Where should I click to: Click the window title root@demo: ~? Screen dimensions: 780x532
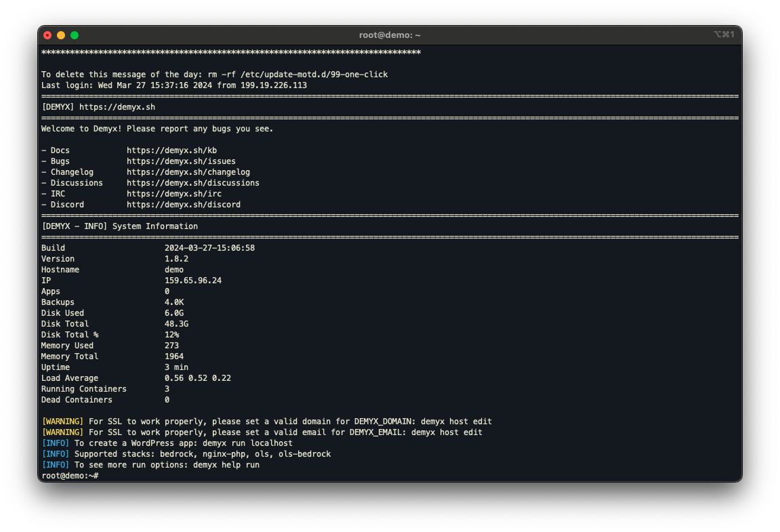(x=390, y=35)
